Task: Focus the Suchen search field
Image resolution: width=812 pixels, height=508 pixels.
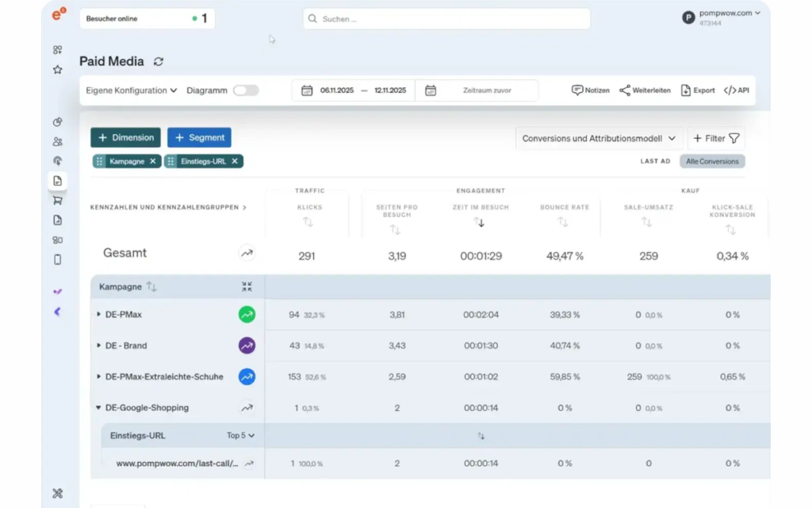Action: (446, 19)
